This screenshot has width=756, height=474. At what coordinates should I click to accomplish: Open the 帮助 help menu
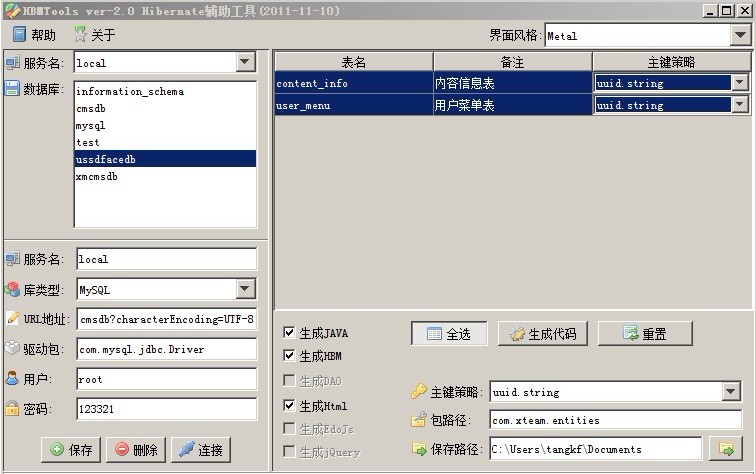tap(34, 35)
